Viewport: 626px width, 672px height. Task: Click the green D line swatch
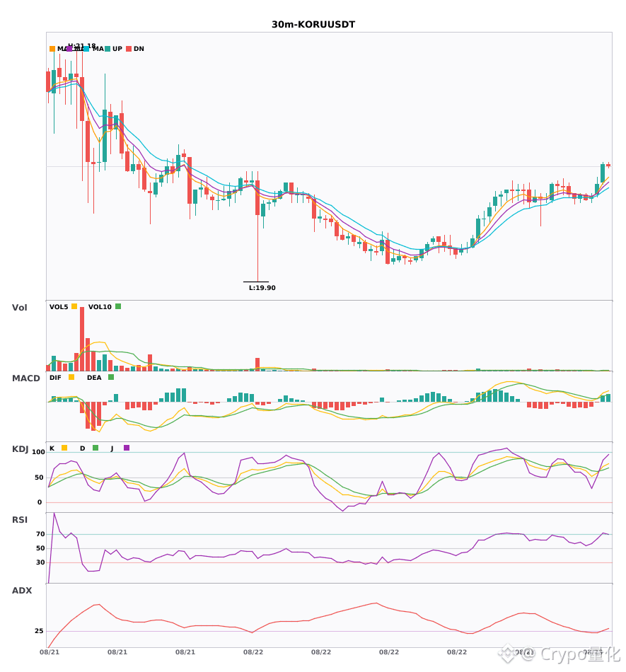pyautogui.click(x=95, y=448)
